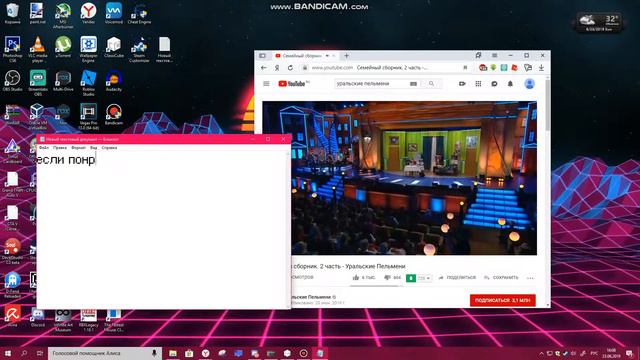Open OBS Studio desktop shortcut
Image resolution: width=640 pixels, height=360 pixels.
point(12,80)
